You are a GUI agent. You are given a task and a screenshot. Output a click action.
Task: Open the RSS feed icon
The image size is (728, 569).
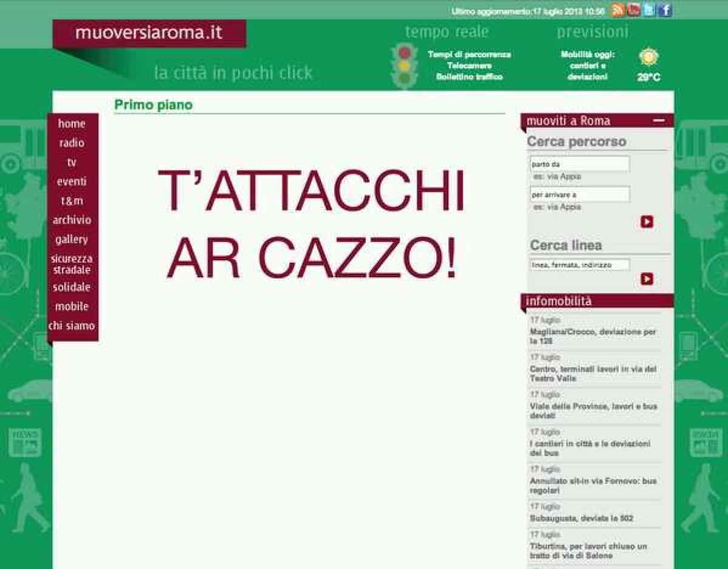coord(617,9)
